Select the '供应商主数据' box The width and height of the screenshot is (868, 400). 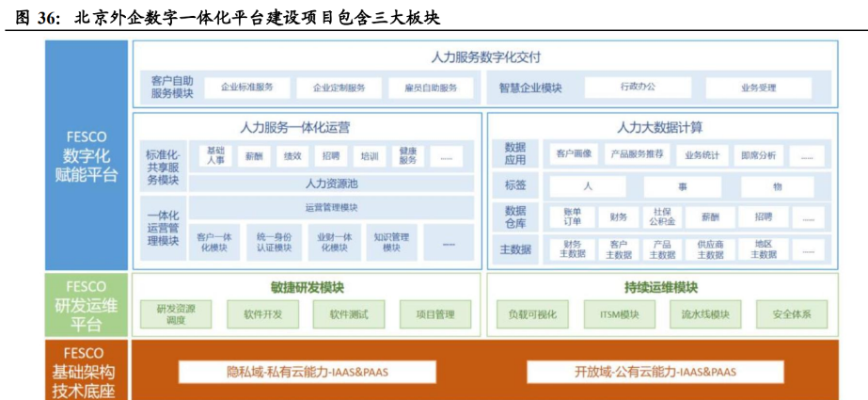click(711, 249)
